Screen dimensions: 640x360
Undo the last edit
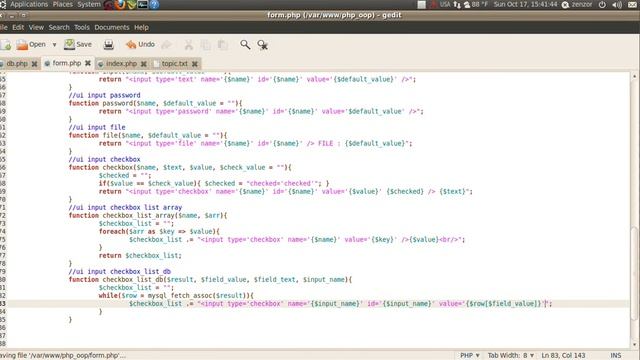coord(140,44)
